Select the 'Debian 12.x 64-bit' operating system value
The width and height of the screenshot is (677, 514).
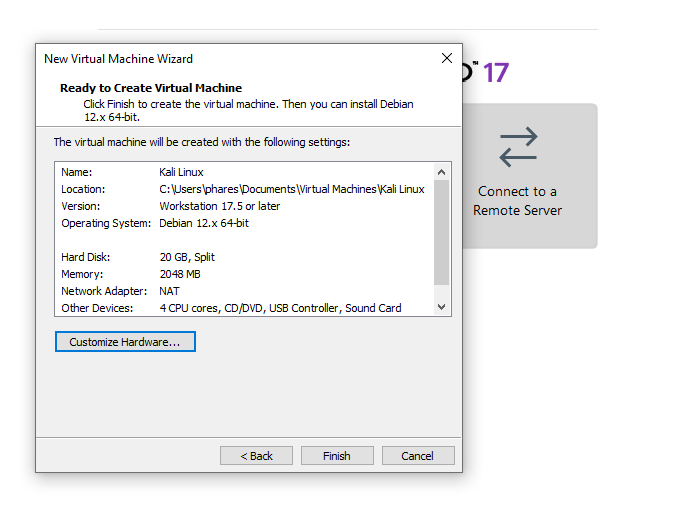[x=204, y=223]
